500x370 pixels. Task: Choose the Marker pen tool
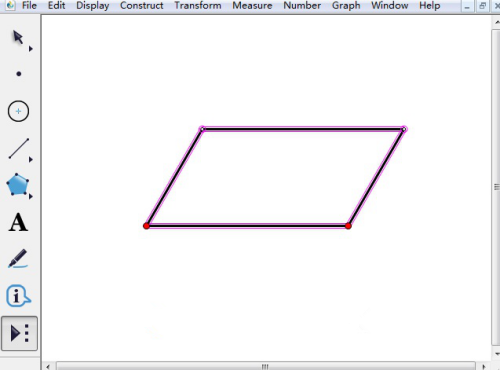18,258
